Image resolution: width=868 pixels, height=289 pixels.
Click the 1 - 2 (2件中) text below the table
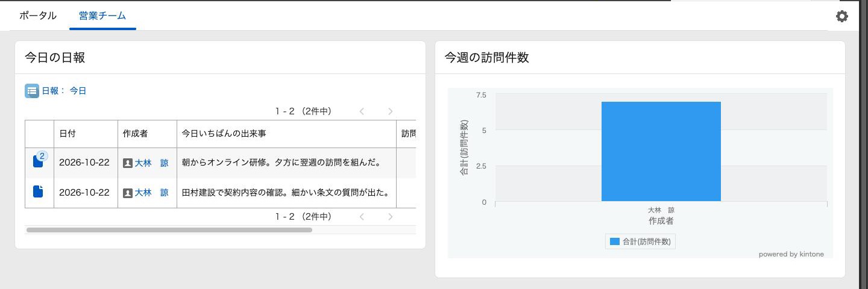303,217
